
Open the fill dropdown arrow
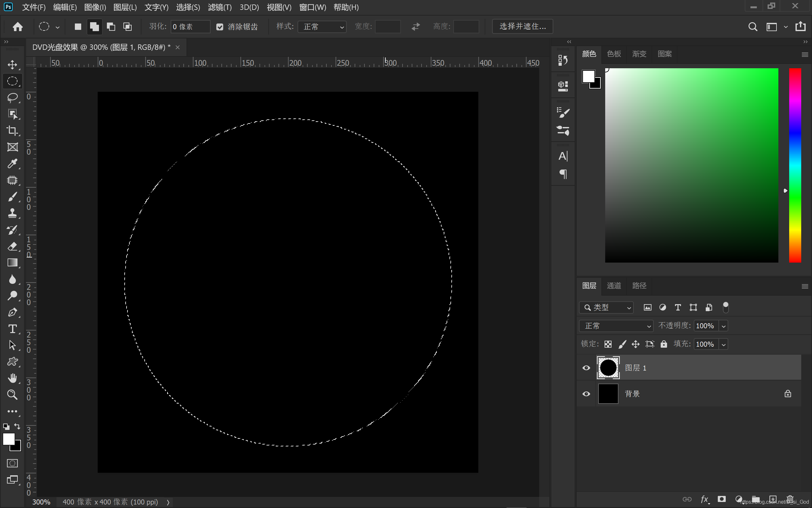pos(724,344)
